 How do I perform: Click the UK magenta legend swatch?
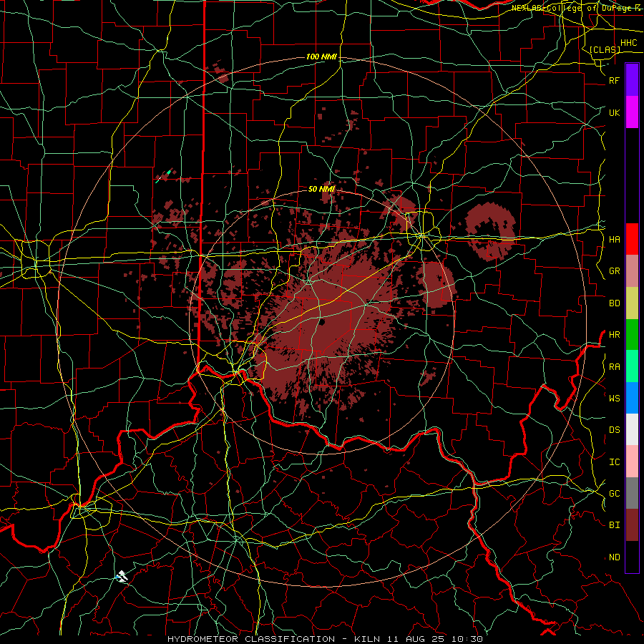[x=632, y=112]
